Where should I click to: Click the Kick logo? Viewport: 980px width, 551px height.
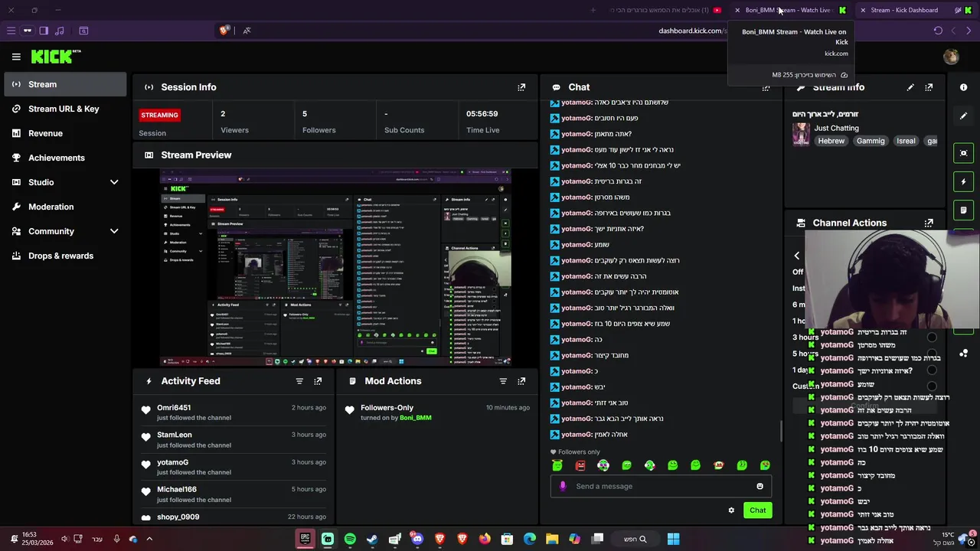tap(55, 57)
